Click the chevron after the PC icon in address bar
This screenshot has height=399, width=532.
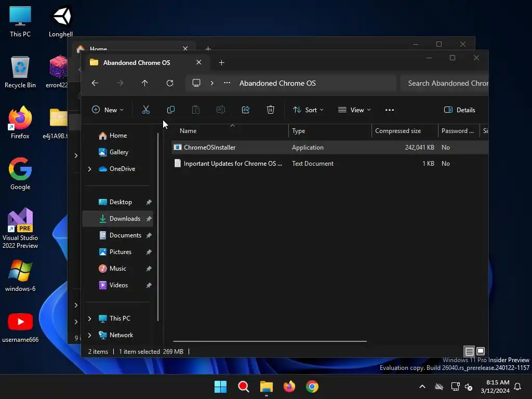click(212, 83)
